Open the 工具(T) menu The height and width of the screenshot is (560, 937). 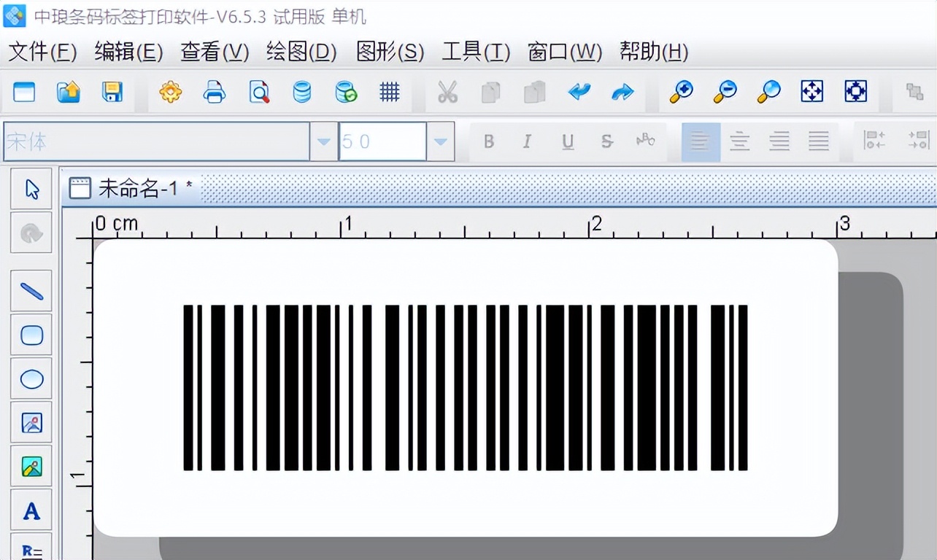pyautogui.click(x=476, y=52)
